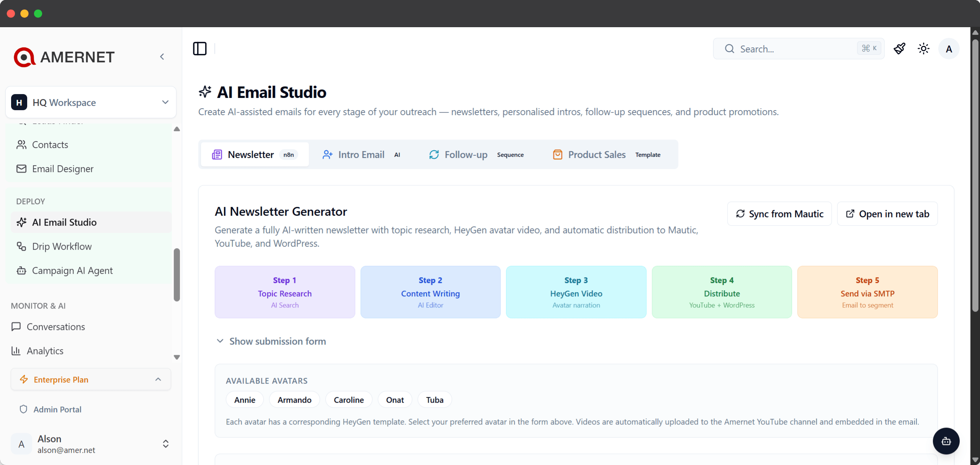Viewport: 980px width, 465px height.
Task: Toggle the sidebar panel icon
Action: click(x=200, y=49)
